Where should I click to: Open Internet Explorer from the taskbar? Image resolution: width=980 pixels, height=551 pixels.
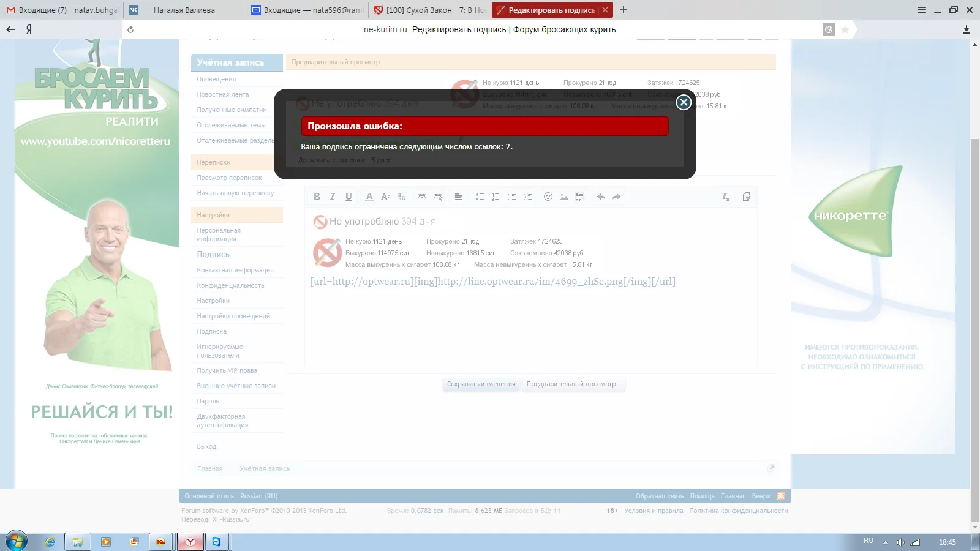pos(50,542)
